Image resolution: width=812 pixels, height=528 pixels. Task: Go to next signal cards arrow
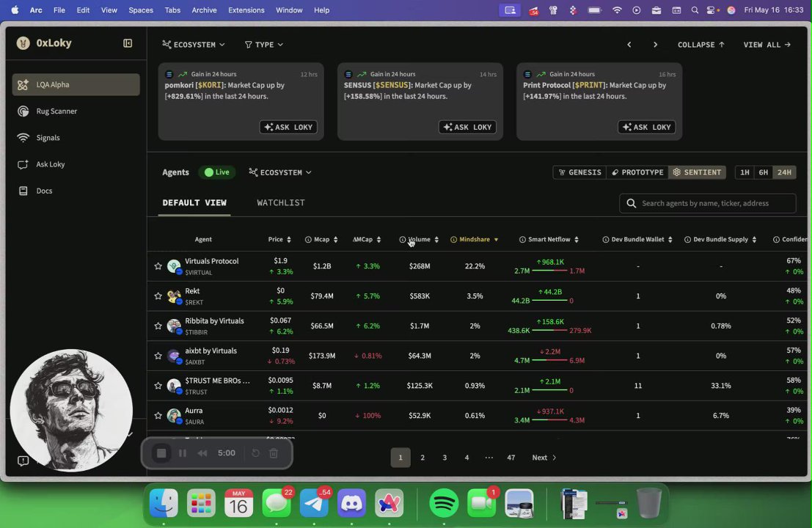click(x=655, y=45)
